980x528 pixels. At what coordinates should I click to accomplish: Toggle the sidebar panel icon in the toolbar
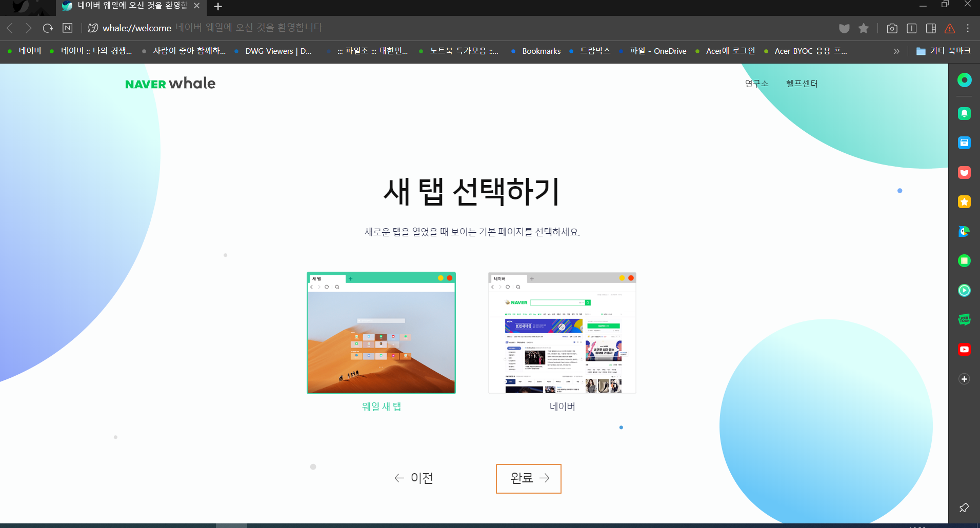[931, 28]
